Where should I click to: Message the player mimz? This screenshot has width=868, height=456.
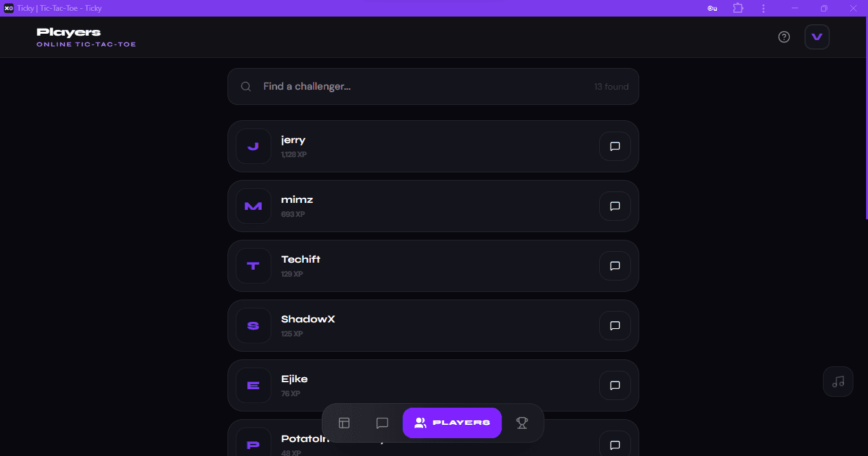[x=614, y=206]
